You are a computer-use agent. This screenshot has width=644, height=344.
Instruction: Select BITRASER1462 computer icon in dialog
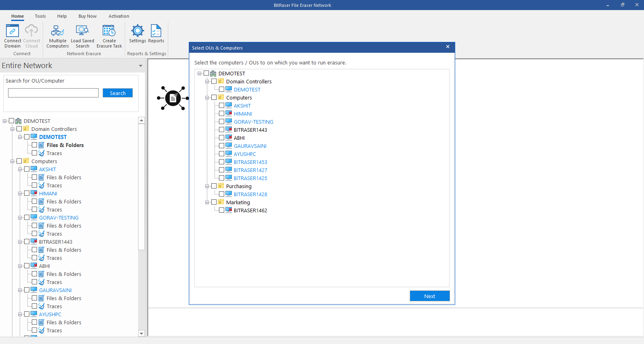click(229, 210)
